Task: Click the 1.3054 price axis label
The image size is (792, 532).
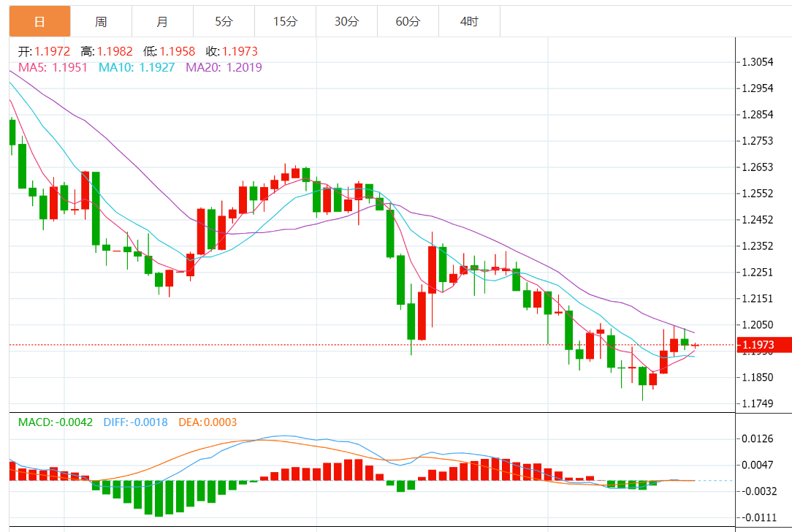Action: coord(757,62)
